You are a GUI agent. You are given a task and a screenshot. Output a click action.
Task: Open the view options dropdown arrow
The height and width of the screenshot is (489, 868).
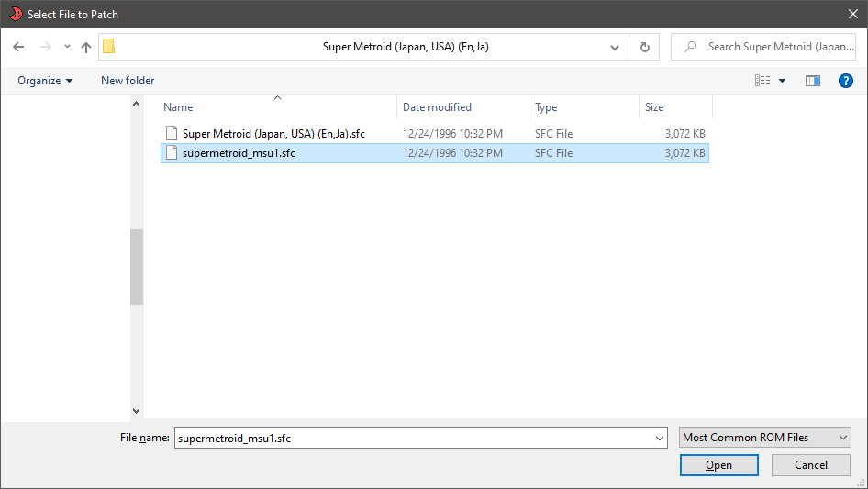click(783, 81)
